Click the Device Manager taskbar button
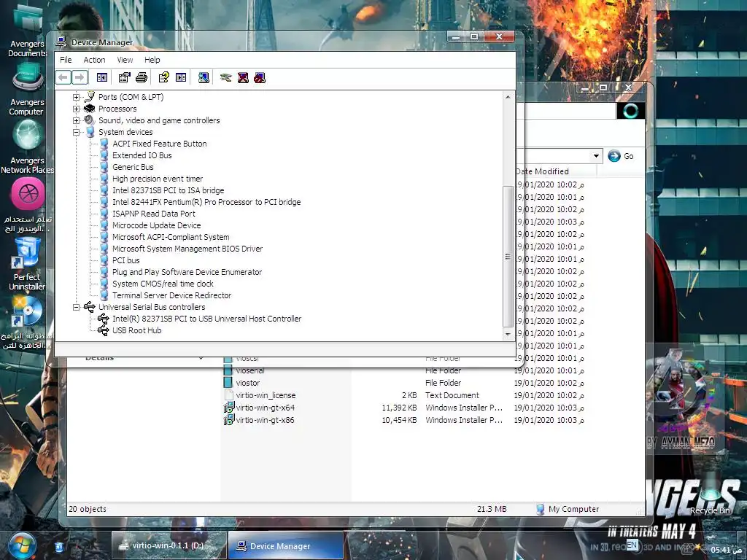This screenshot has width=747, height=560. (285, 545)
